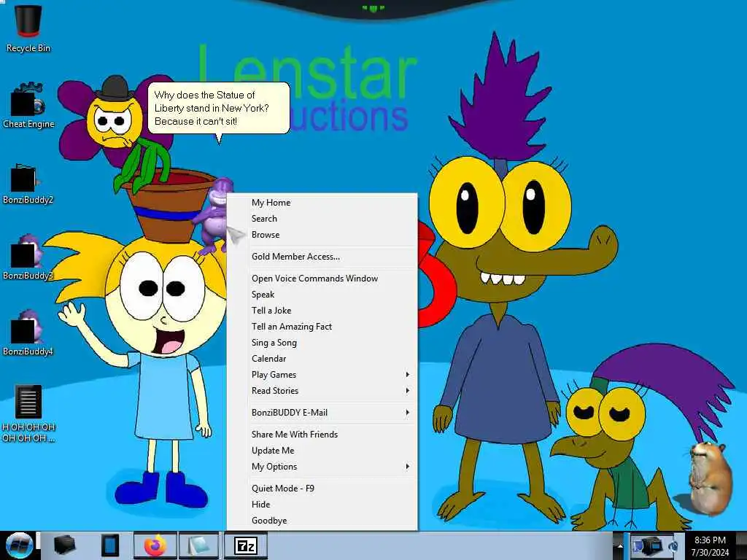
Task: Click the Windows Start orb
Action: 18,545
